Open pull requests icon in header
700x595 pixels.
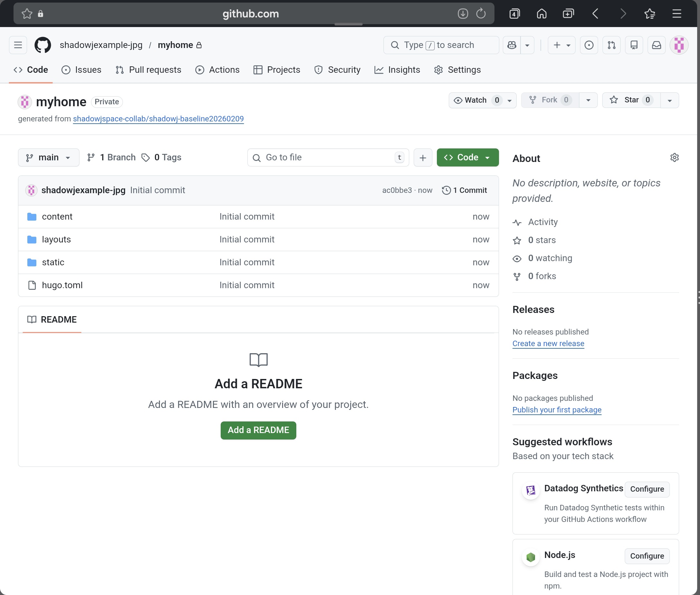(611, 45)
